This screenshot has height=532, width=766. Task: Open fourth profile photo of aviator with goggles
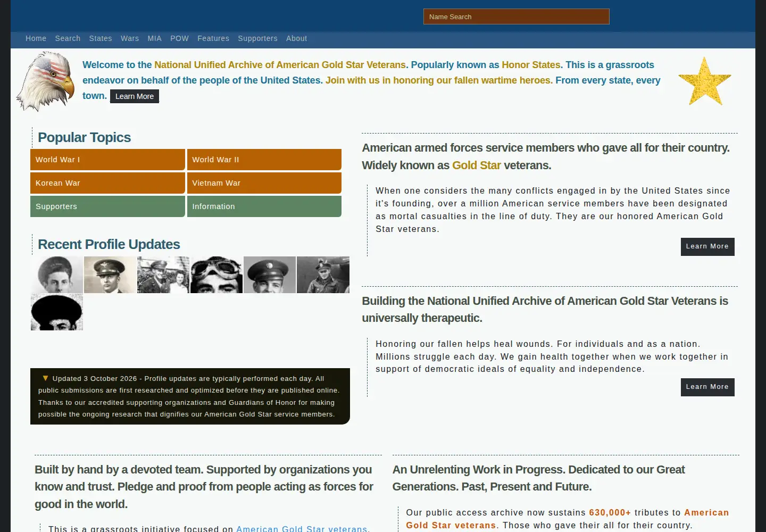pyautogui.click(x=217, y=275)
